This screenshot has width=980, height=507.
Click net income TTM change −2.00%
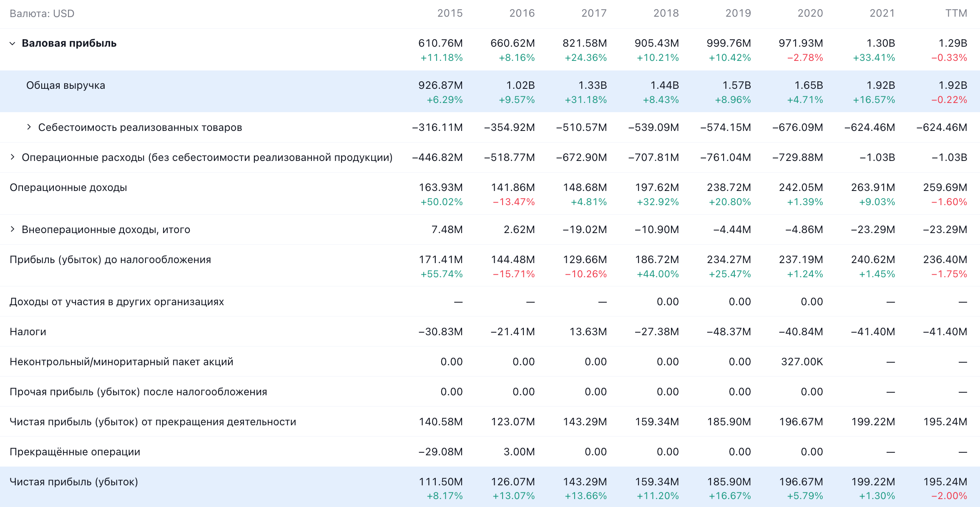click(949, 496)
